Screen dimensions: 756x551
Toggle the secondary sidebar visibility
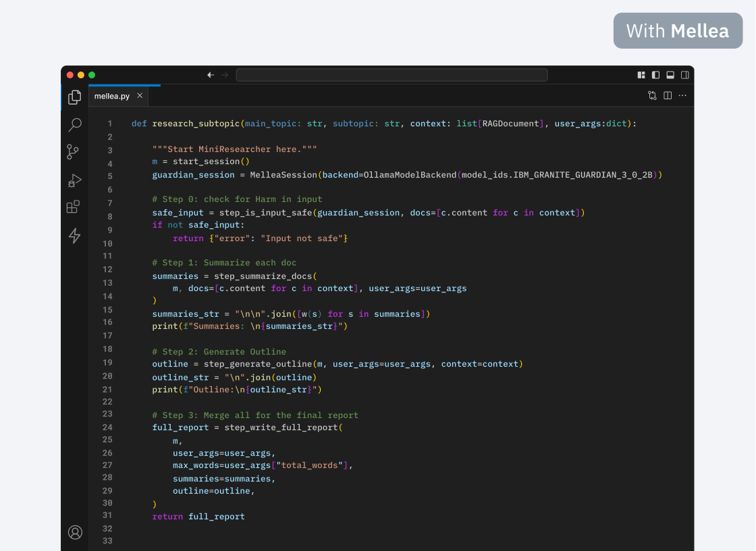[x=684, y=74]
